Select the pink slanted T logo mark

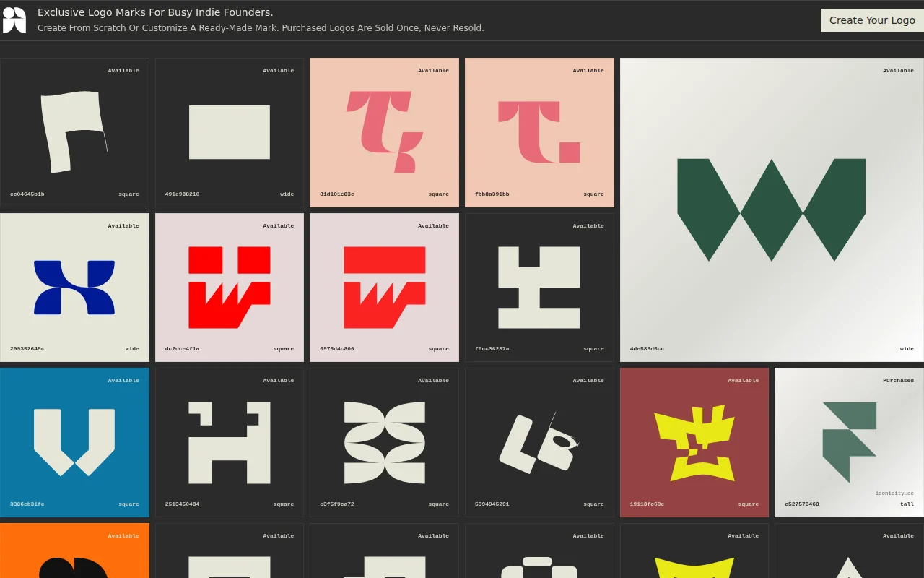(x=385, y=132)
